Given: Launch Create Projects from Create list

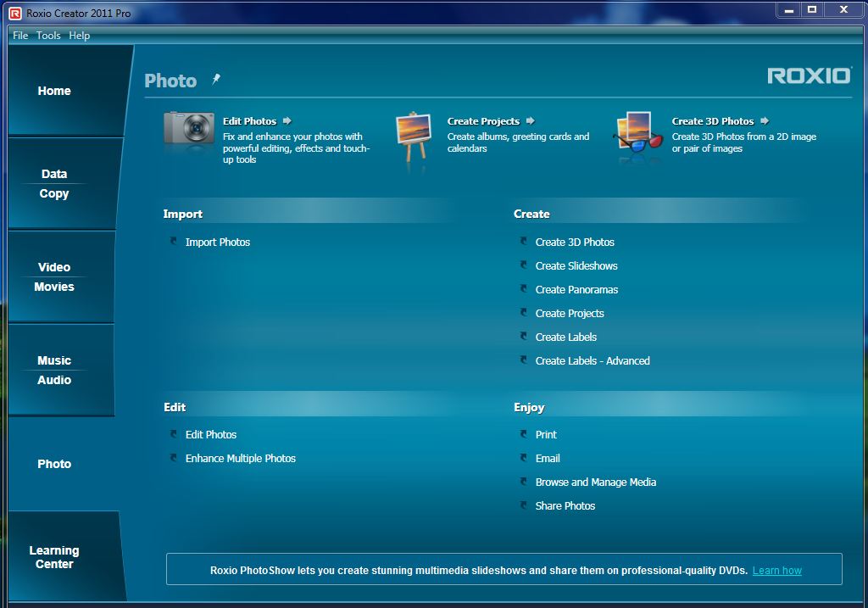Looking at the screenshot, I should pyautogui.click(x=570, y=314).
